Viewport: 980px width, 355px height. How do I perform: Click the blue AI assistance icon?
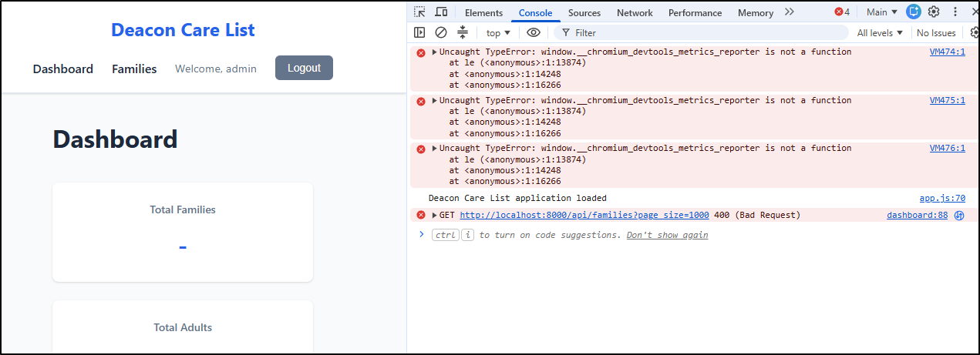(x=914, y=12)
